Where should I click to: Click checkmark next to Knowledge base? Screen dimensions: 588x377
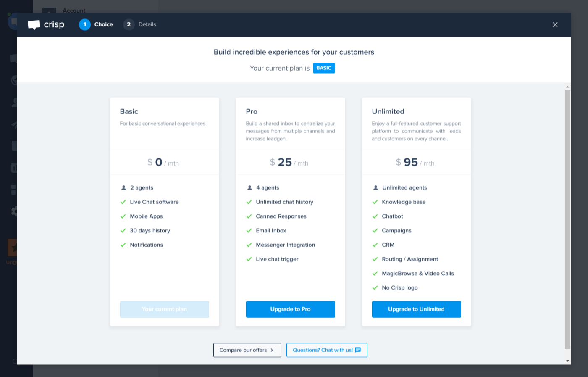click(x=375, y=202)
